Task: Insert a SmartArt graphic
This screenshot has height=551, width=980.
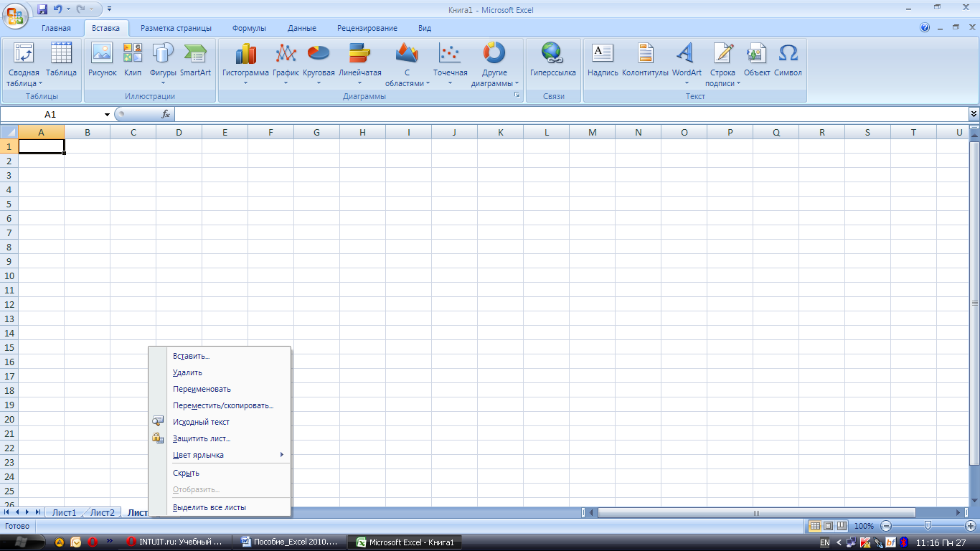Action: (195, 60)
